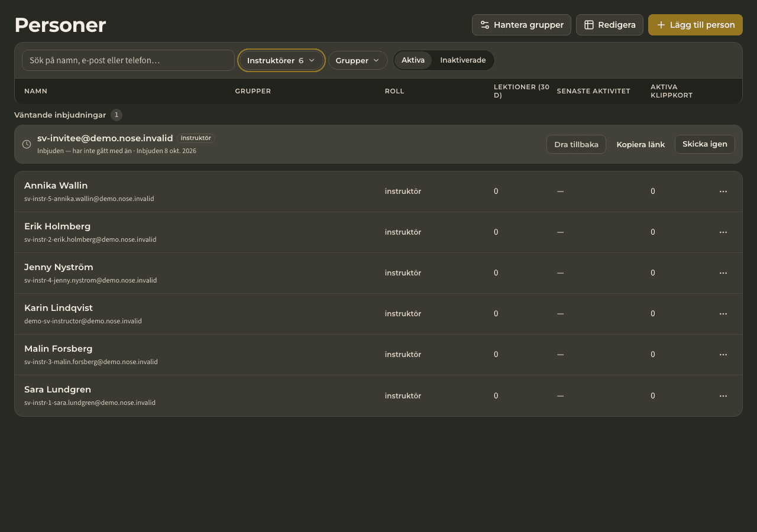Click the SENASTE AKTIVITET column header
Screen dimensions: 757x532
click(x=594, y=91)
